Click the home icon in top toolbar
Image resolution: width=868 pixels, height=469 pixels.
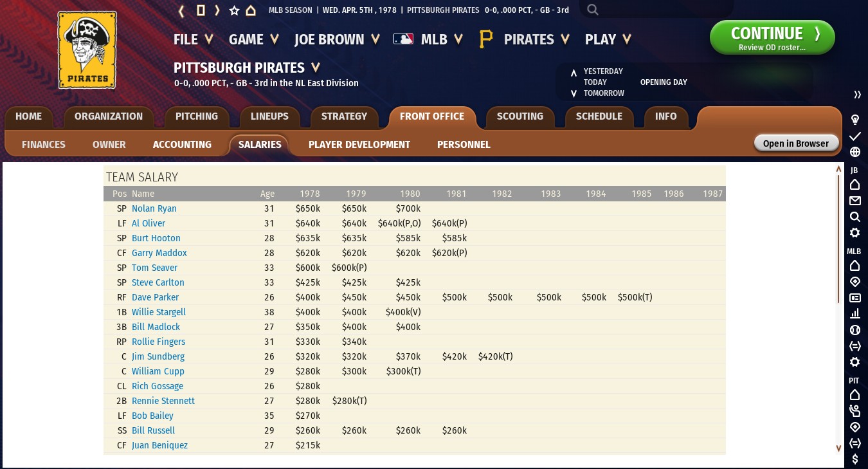251,10
